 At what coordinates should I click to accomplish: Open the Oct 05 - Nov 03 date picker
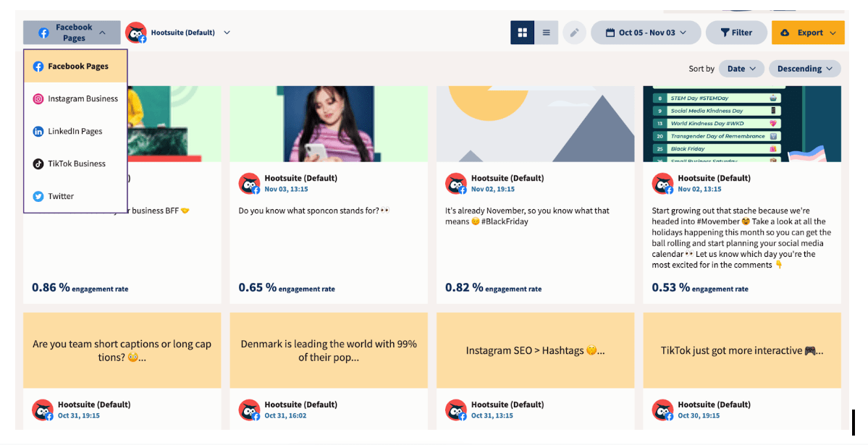[x=646, y=33]
